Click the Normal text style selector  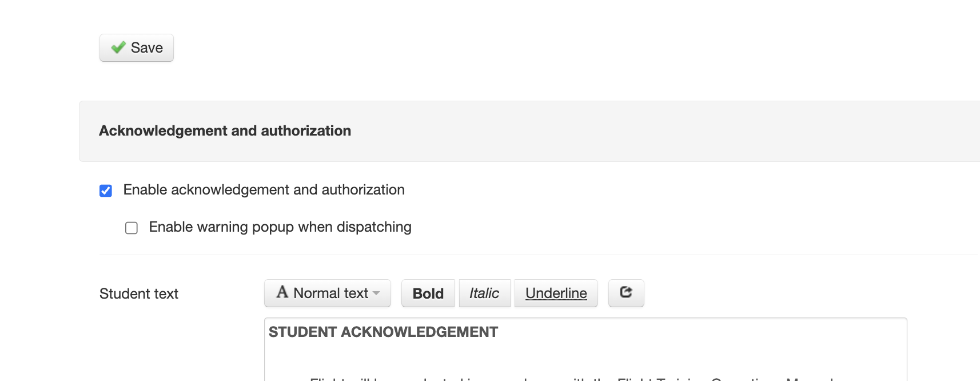[x=327, y=293]
